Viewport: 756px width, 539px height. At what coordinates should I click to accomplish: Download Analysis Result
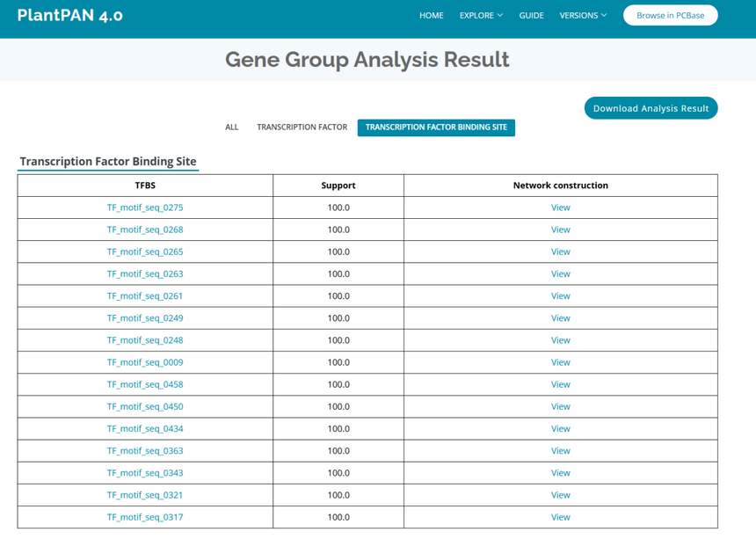coord(651,108)
